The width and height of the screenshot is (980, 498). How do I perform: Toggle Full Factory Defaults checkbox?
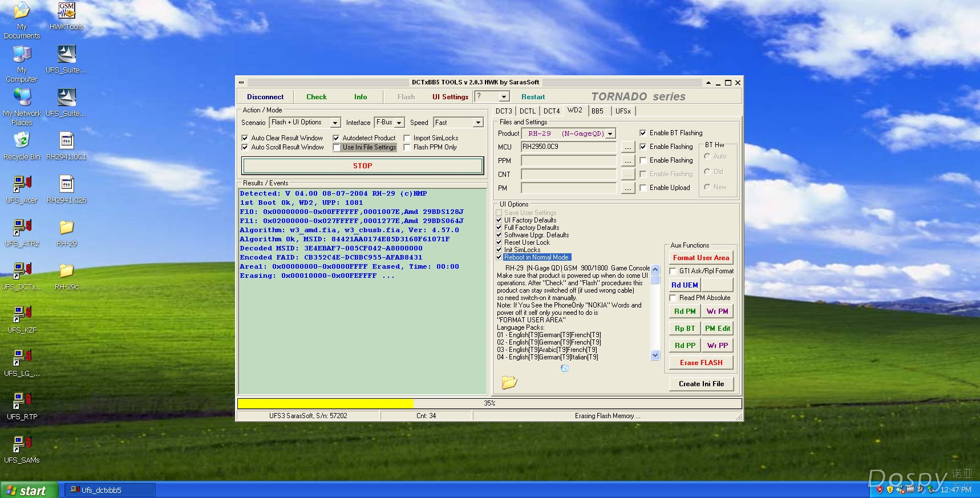coord(499,228)
